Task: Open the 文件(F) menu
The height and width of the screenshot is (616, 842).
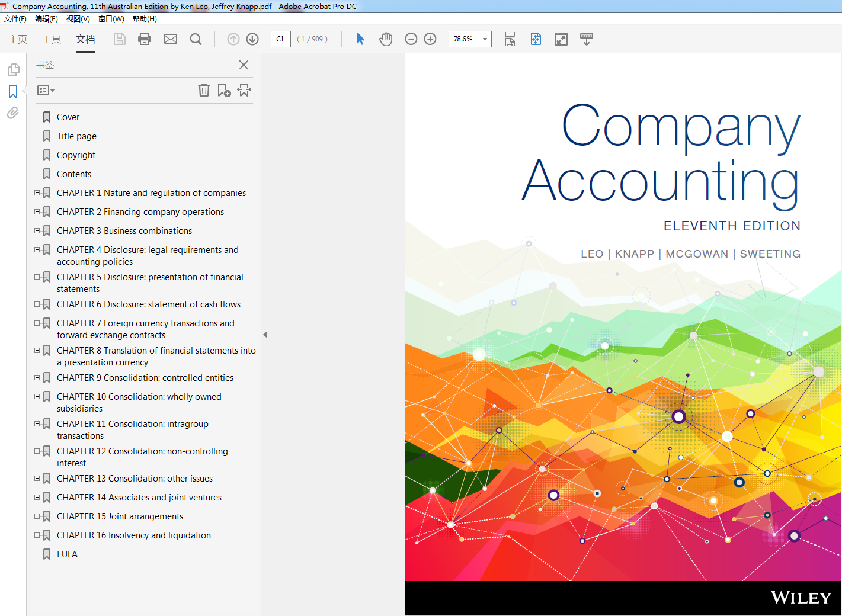Action: [15, 19]
